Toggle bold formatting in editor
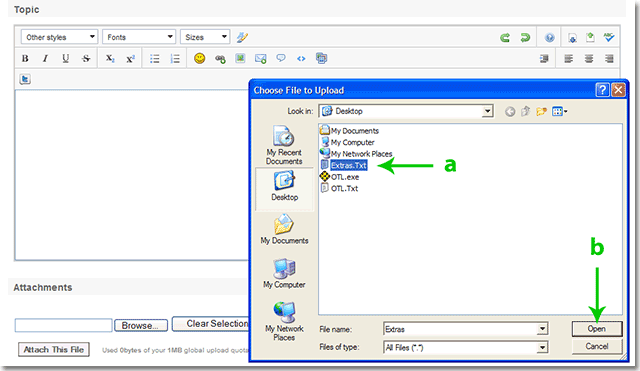The height and width of the screenshot is (371, 640). tap(25, 58)
